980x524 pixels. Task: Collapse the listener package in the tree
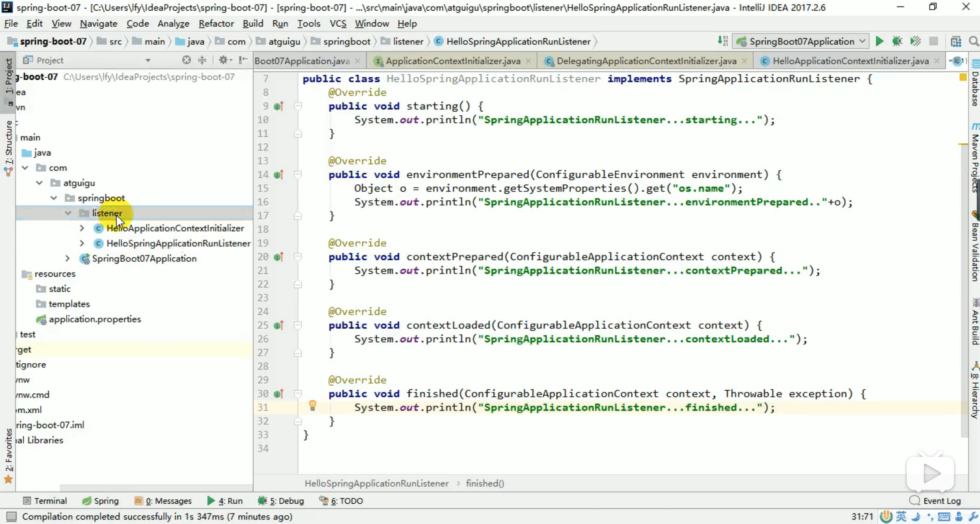(68, 213)
